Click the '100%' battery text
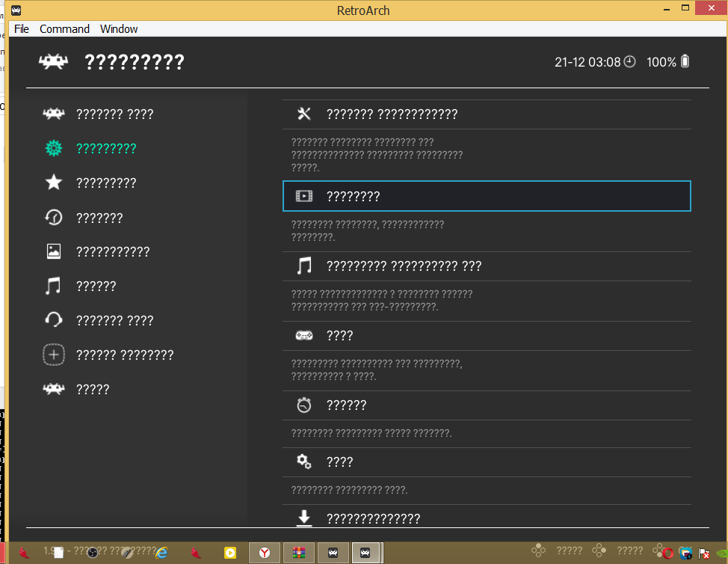Image resolution: width=728 pixels, height=564 pixels. coord(661,62)
